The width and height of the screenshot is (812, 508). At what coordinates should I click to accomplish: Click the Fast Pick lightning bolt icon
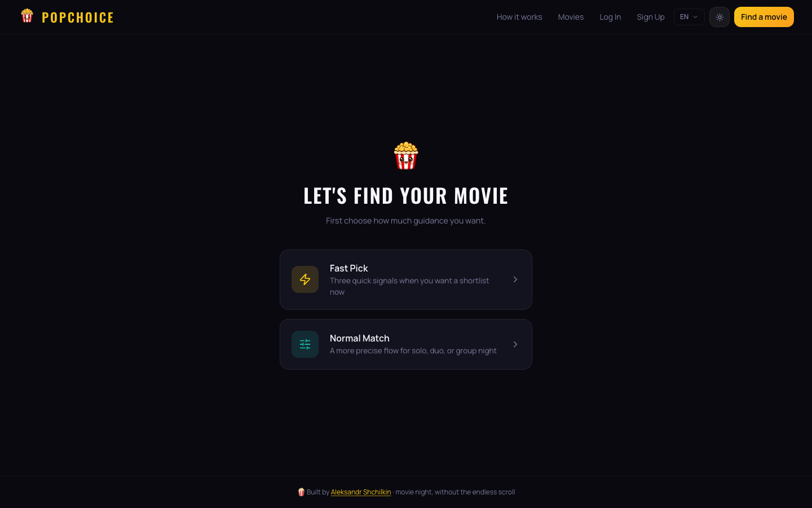(305, 279)
